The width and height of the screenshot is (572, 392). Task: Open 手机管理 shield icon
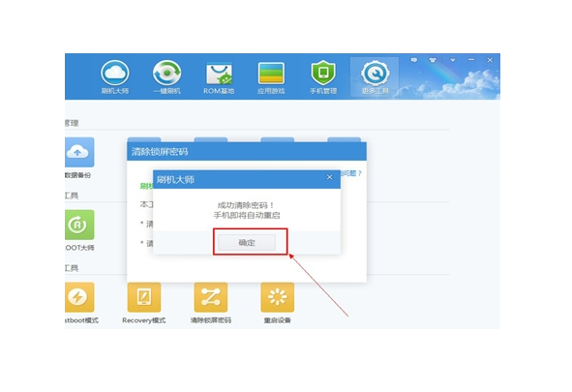tap(323, 77)
